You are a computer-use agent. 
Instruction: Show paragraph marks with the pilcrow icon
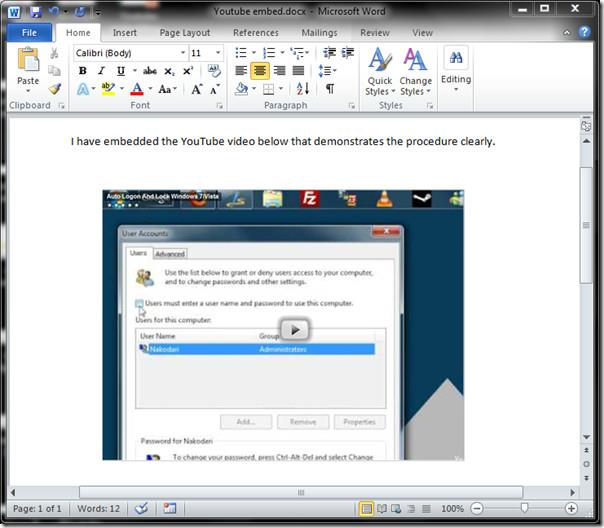point(330,89)
